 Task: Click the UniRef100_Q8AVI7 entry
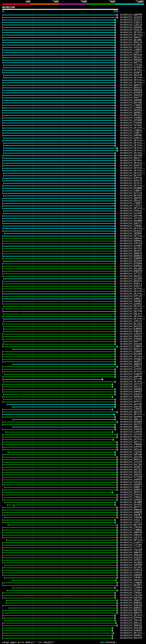click(x=131, y=37)
